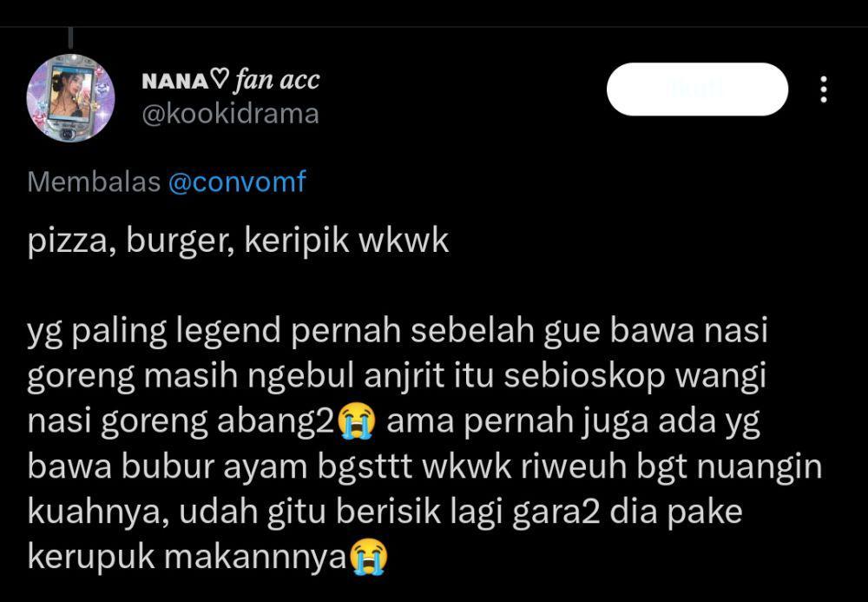Click the thread connector line above the avatar
868x602 pixels.
pyautogui.click(x=71, y=38)
